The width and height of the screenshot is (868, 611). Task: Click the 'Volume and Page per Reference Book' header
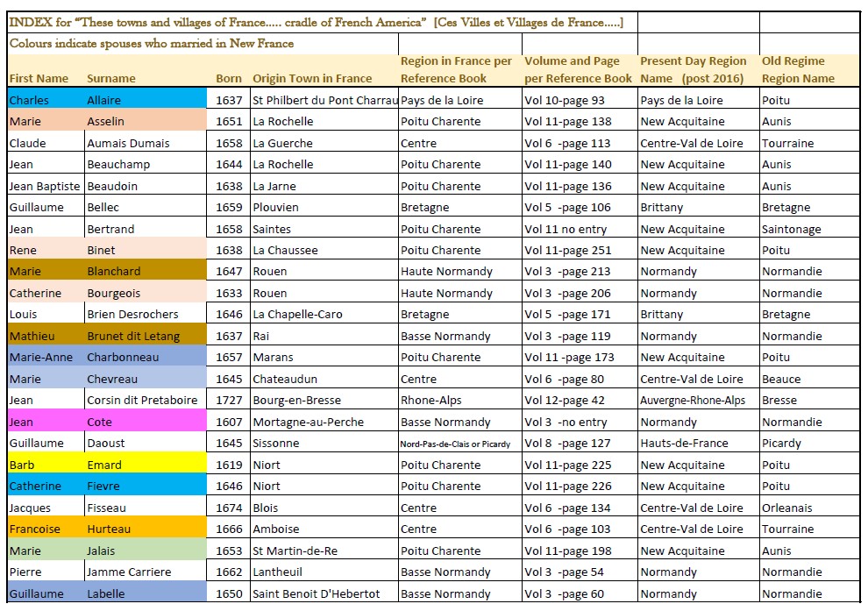578,70
